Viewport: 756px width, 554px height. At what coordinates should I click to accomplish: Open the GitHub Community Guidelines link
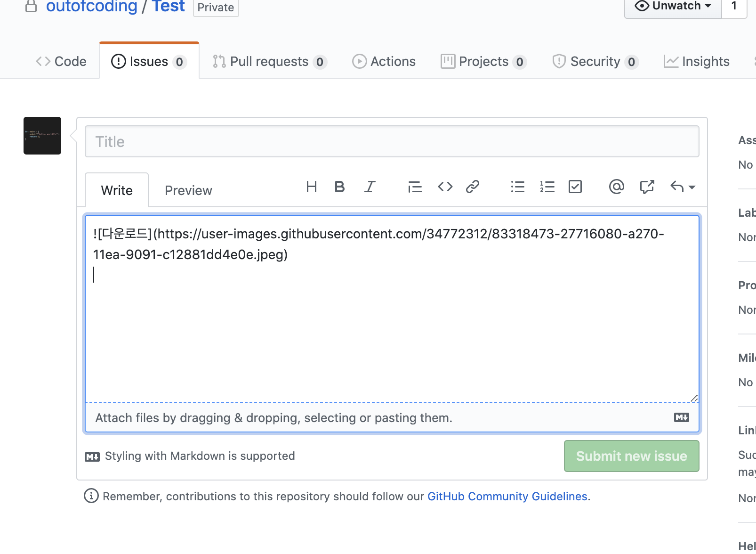507,497
